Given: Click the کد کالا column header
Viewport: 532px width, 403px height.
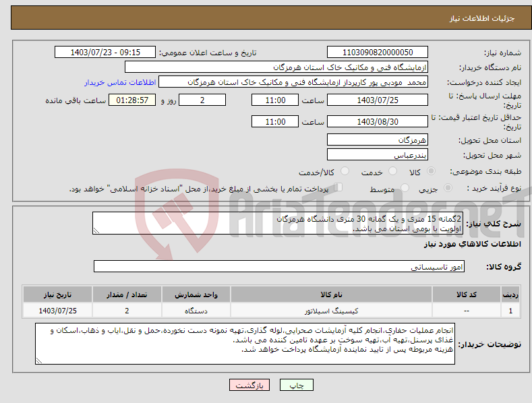Looking at the screenshot, I should (x=467, y=294).
